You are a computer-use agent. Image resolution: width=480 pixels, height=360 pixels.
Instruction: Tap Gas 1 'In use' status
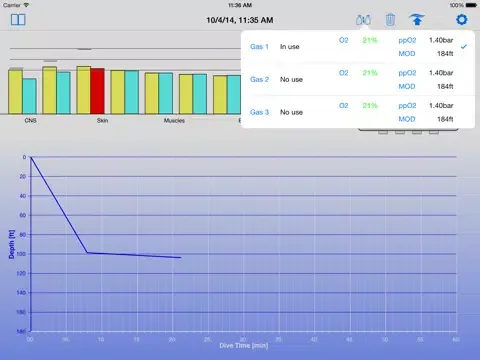[290, 47]
